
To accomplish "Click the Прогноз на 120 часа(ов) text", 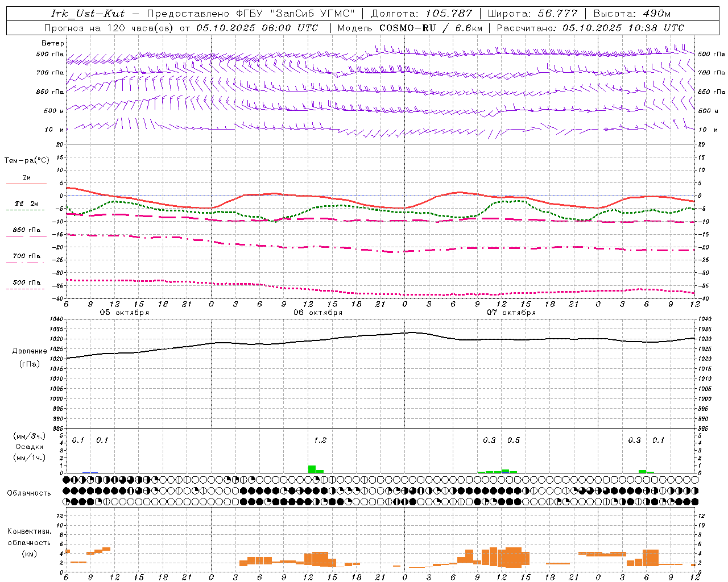I will click(110, 28).
